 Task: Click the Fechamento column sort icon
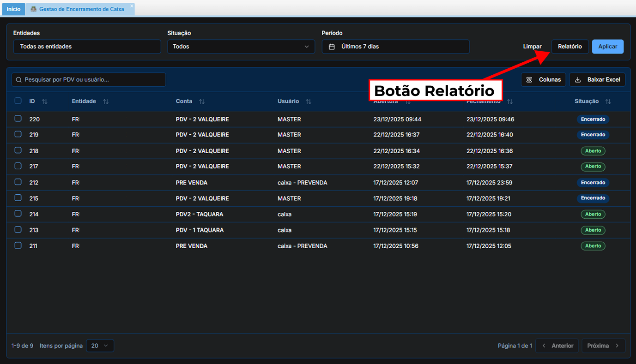pyautogui.click(x=510, y=101)
